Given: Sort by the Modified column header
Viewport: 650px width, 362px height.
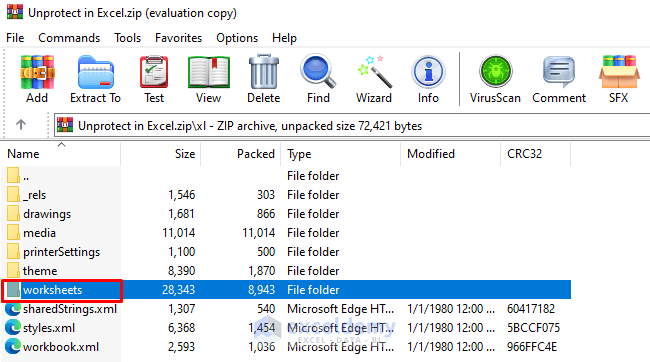Looking at the screenshot, I should [x=451, y=154].
